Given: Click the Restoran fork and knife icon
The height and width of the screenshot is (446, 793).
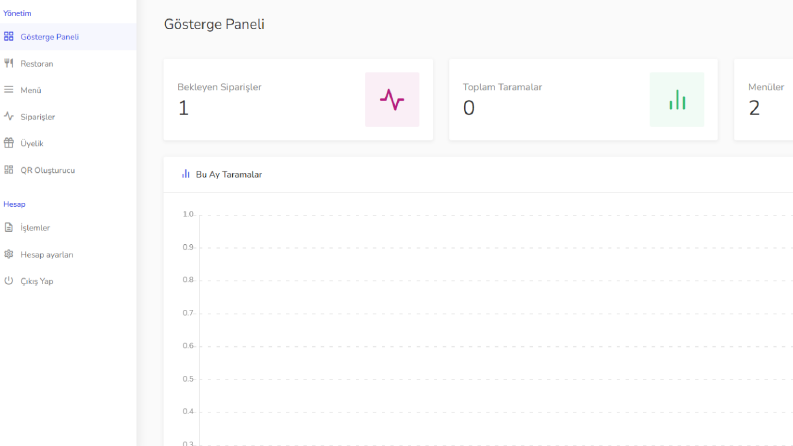Looking at the screenshot, I should (9, 63).
